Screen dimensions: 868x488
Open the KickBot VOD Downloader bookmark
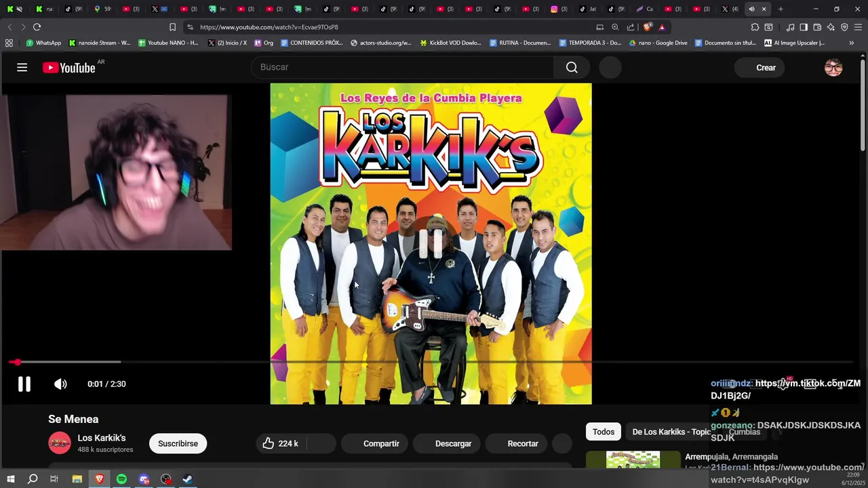[x=450, y=43]
